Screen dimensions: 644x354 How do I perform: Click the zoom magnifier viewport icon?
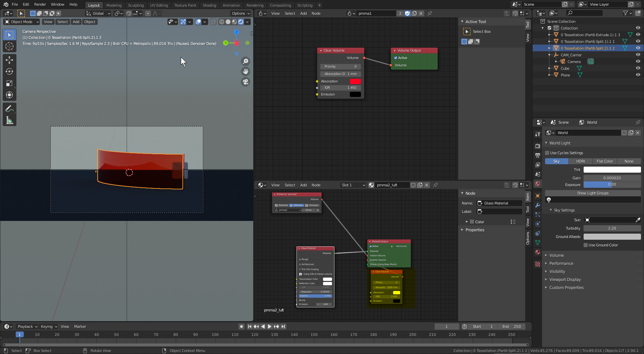[x=246, y=61]
